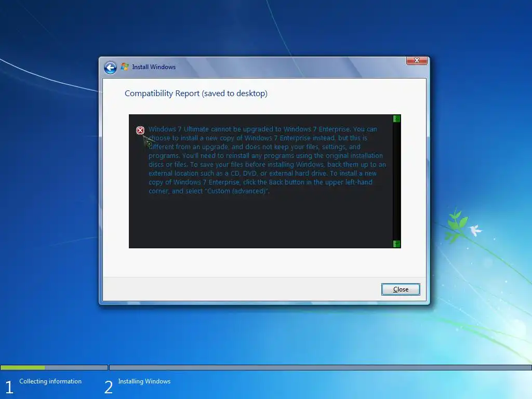Screen dimensions: 532x399
Task: Close the Install Windows dialog via X
Action: coord(417,60)
